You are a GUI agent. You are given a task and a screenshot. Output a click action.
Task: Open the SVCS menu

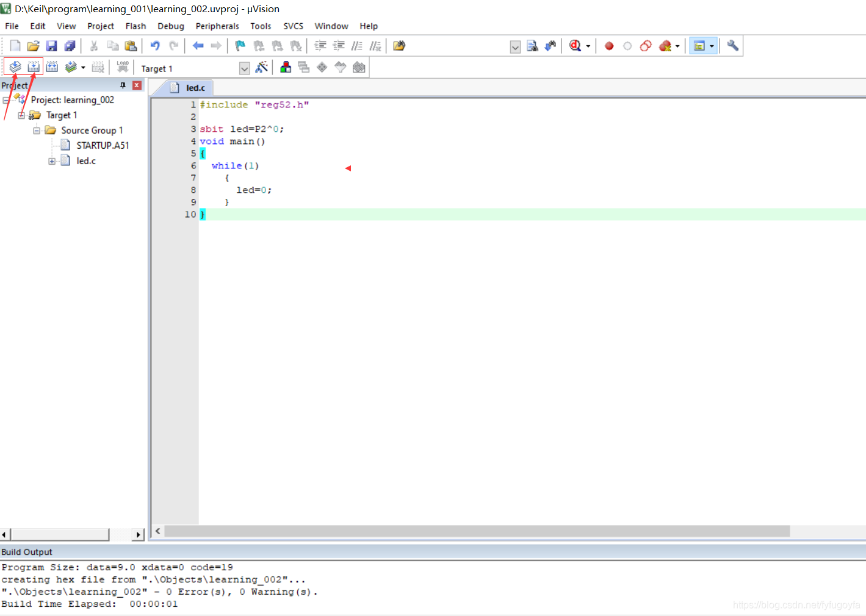tap(293, 26)
